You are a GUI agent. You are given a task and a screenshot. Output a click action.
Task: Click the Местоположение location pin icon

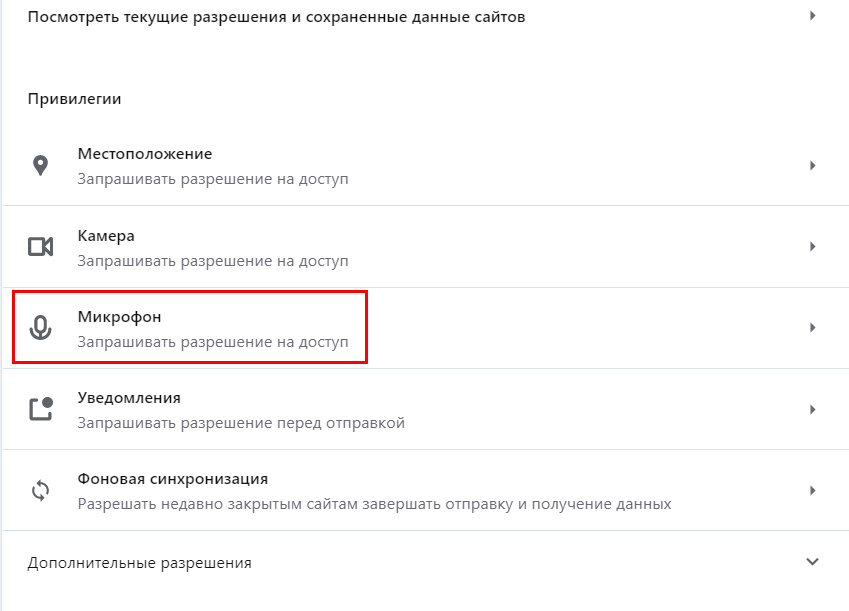coord(40,166)
